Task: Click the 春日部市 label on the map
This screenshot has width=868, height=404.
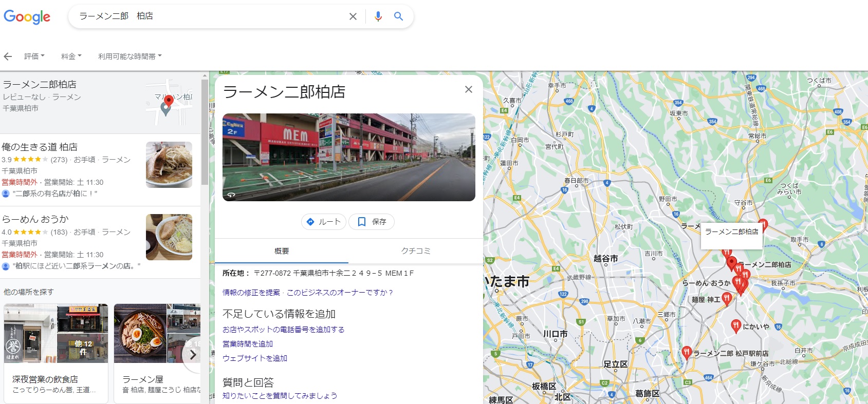Action: point(577,181)
